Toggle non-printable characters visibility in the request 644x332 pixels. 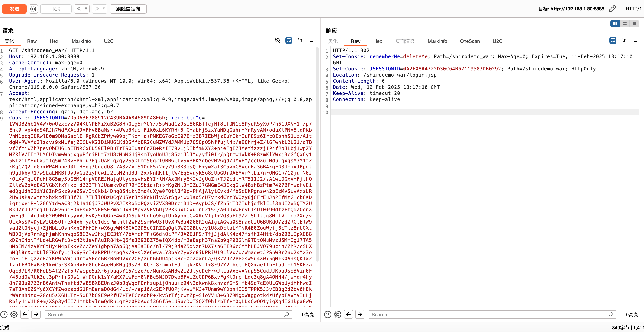(277, 40)
